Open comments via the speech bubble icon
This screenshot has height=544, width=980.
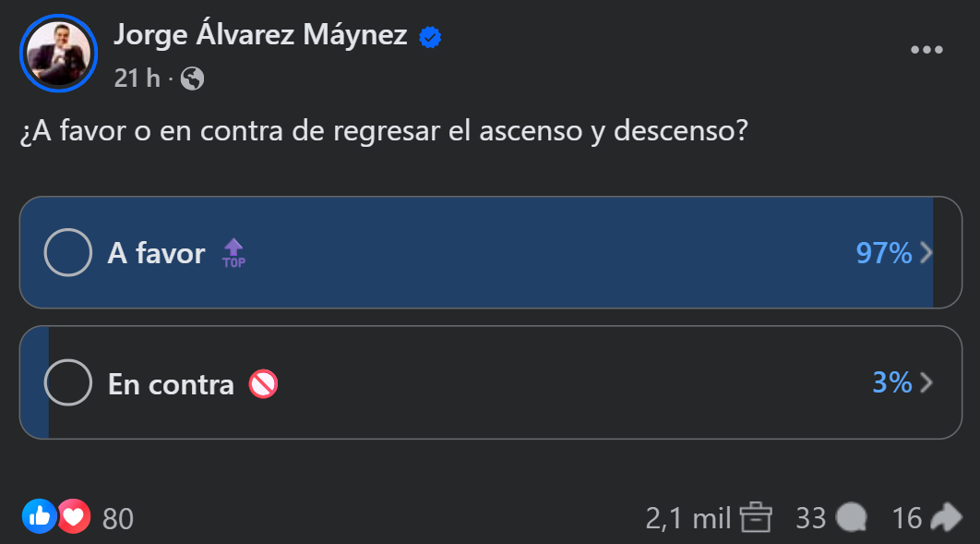(x=851, y=517)
